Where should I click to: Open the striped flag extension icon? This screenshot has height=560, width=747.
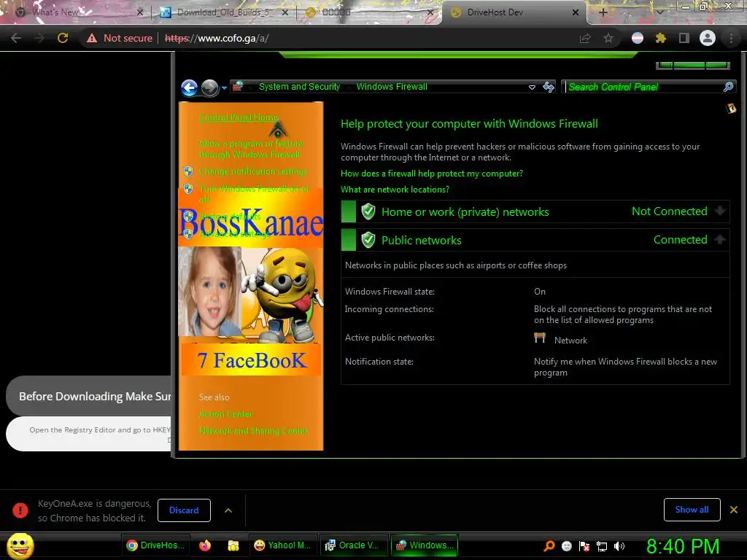tap(638, 38)
